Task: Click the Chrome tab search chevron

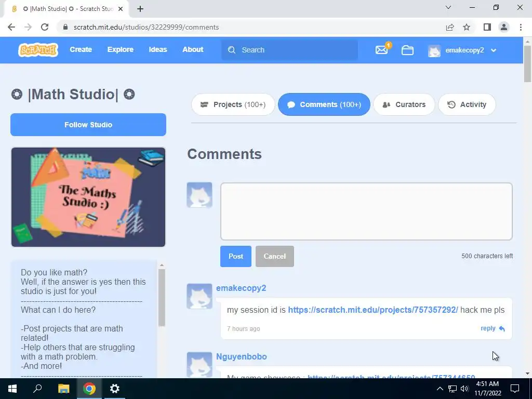Action: [x=448, y=7]
